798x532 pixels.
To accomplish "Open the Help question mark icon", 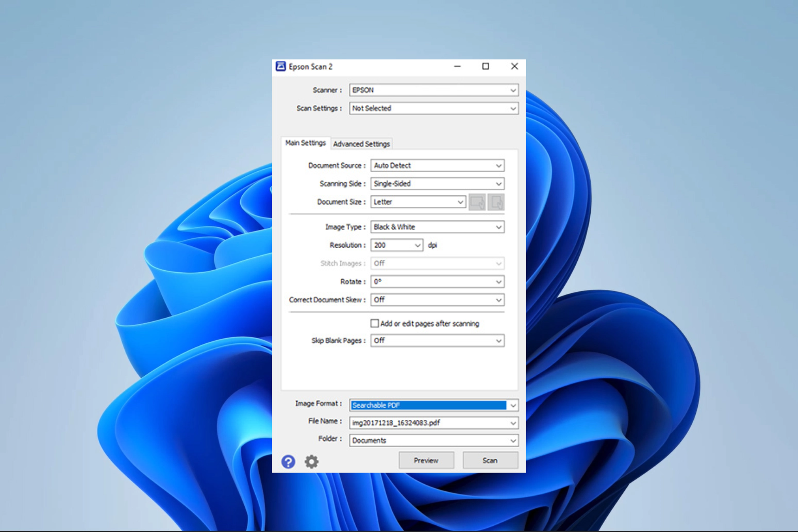I will tap(288, 461).
